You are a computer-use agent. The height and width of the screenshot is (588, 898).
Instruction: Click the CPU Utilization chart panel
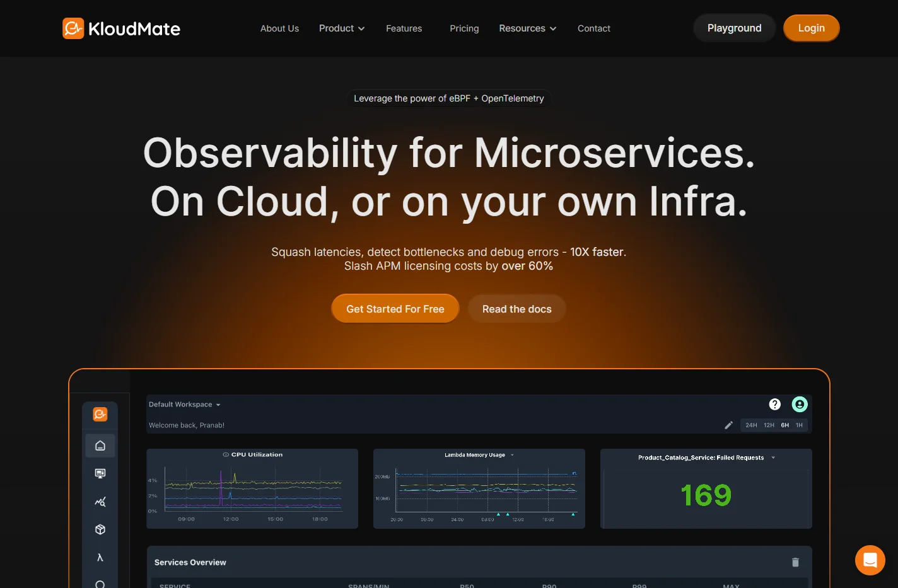tap(252, 488)
